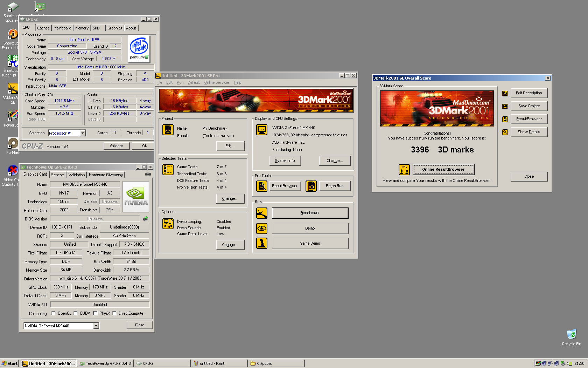Click the Show Details magnifier icon

(x=505, y=132)
